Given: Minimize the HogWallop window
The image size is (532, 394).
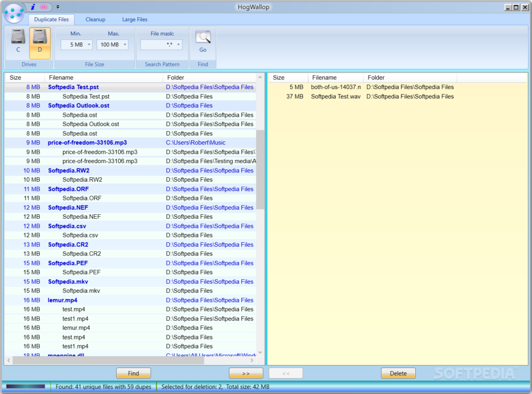Looking at the screenshot, I should point(508,7).
